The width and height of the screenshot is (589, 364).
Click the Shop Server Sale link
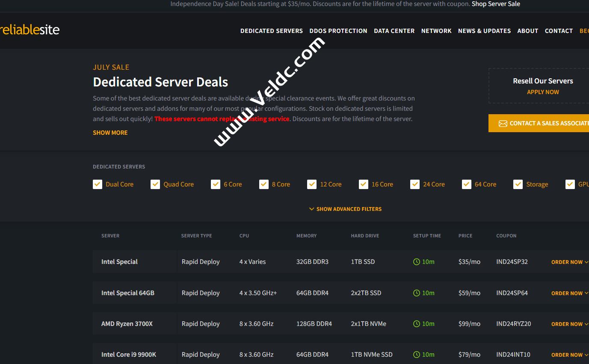pos(496,4)
